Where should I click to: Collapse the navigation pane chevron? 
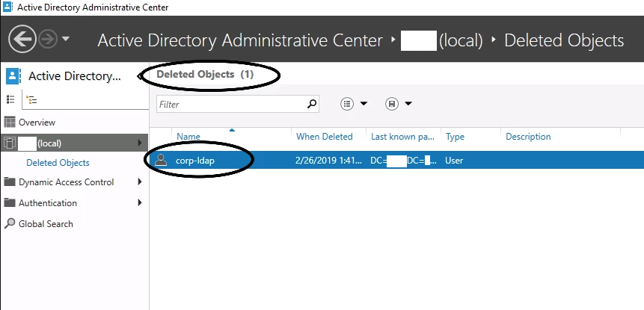point(140,76)
